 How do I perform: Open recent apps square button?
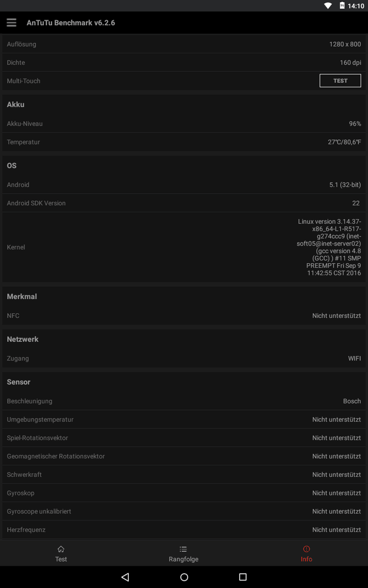point(243,577)
